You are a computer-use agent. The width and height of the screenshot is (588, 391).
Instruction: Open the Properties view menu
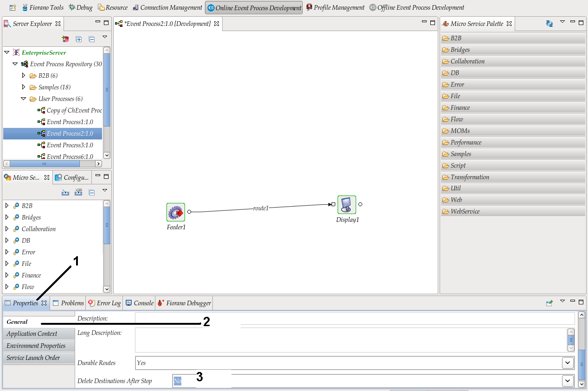tap(562, 301)
